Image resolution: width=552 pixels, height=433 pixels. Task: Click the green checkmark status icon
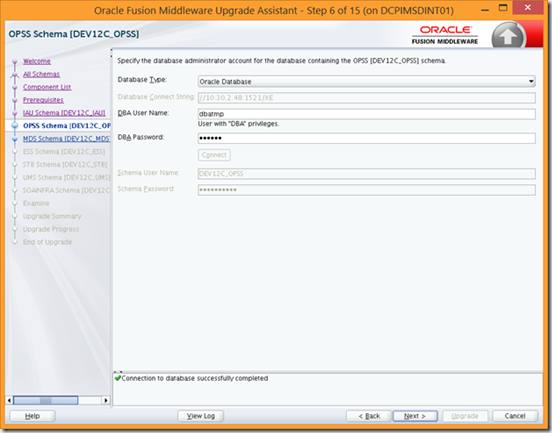pyautogui.click(x=118, y=378)
